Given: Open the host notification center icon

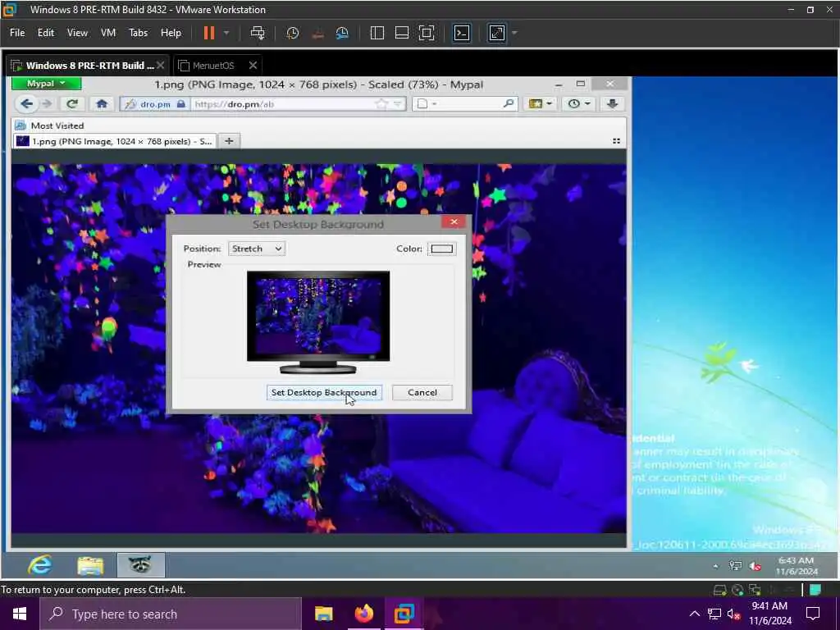Looking at the screenshot, I should pyautogui.click(x=813, y=614).
